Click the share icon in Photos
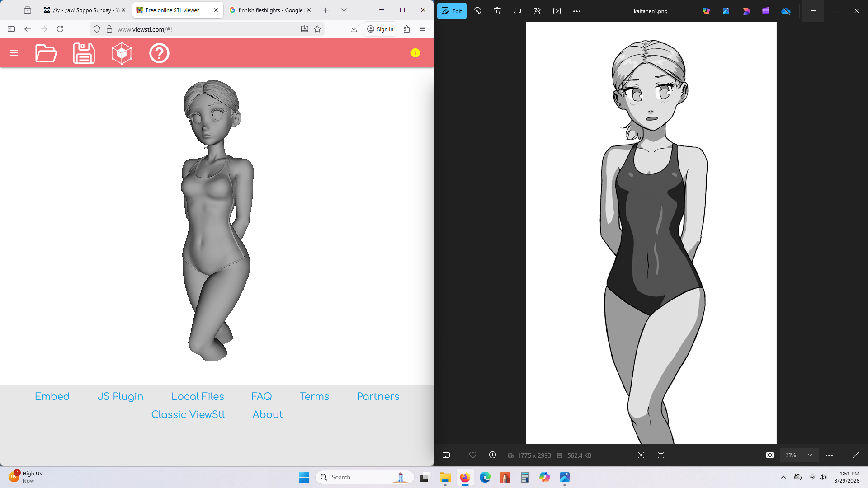This screenshot has height=488, width=868. point(537,11)
